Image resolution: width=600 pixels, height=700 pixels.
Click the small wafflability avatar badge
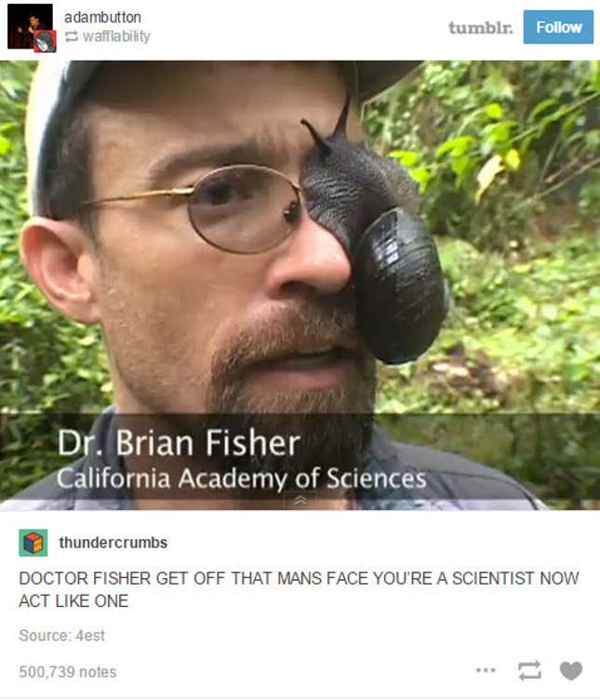45,42
